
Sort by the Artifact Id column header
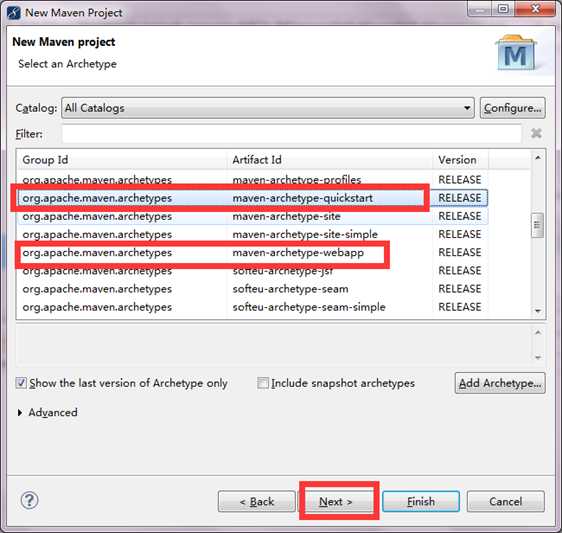click(x=329, y=160)
